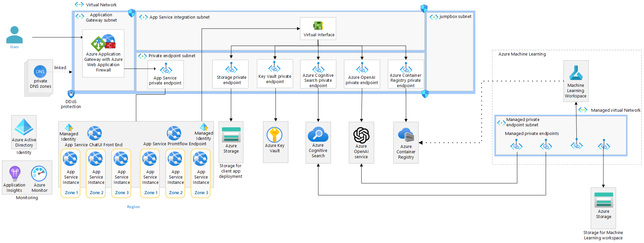Image resolution: width=644 pixels, height=243 pixels.
Task: Click the Azure OpenAI service icon
Action: click(362, 135)
